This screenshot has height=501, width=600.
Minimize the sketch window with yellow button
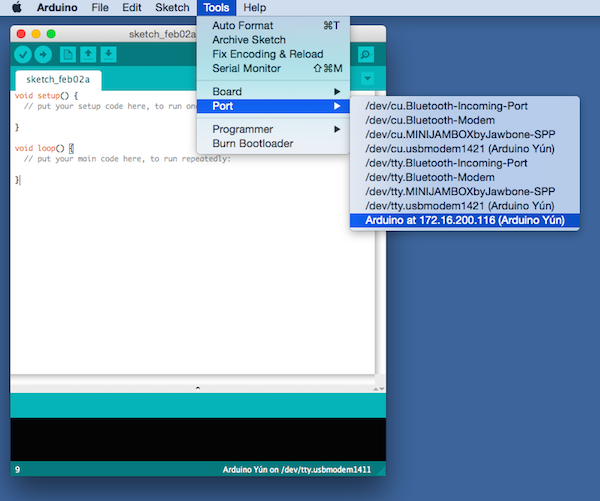click(36, 34)
